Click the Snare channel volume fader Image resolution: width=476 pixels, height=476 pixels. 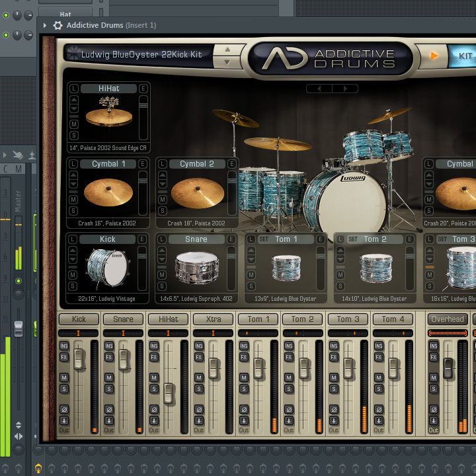(124, 360)
